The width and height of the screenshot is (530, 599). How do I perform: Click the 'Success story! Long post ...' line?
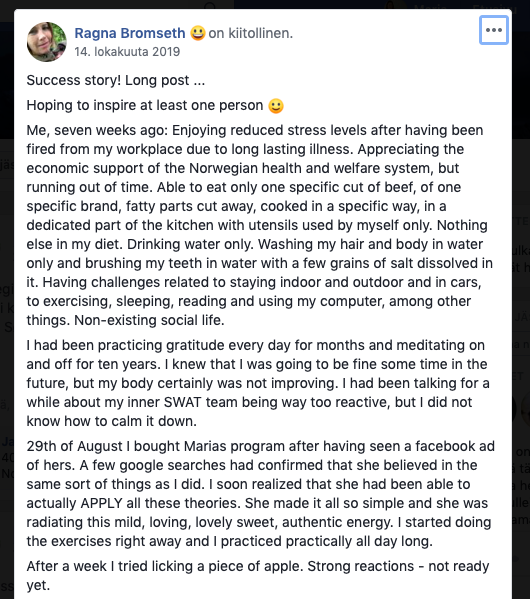tap(116, 80)
